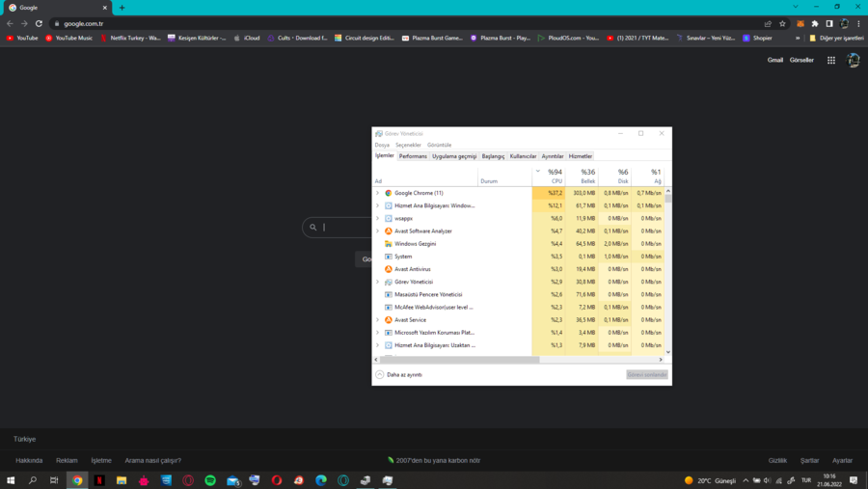Switch to the Başlangıç tab
This screenshot has width=868, height=489.
point(493,156)
